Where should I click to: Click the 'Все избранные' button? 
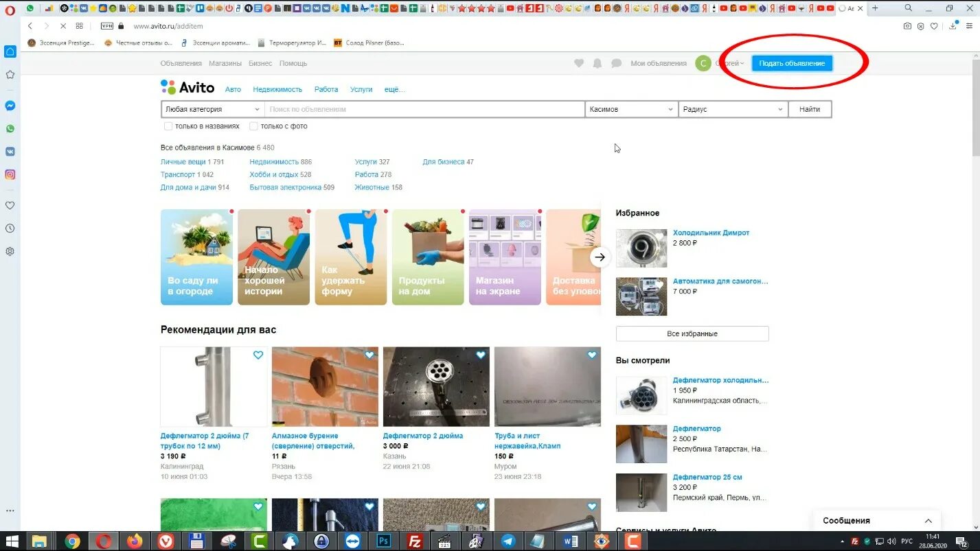point(692,333)
